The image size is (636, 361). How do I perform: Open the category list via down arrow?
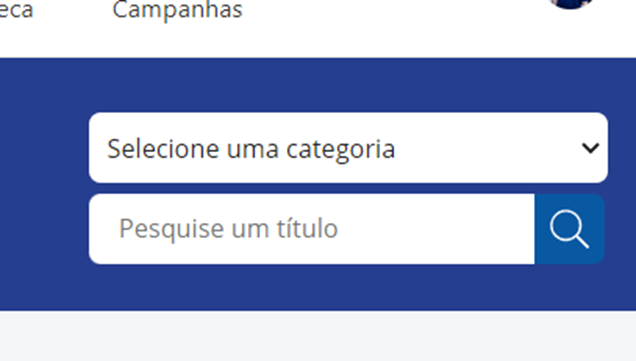(x=590, y=148)
